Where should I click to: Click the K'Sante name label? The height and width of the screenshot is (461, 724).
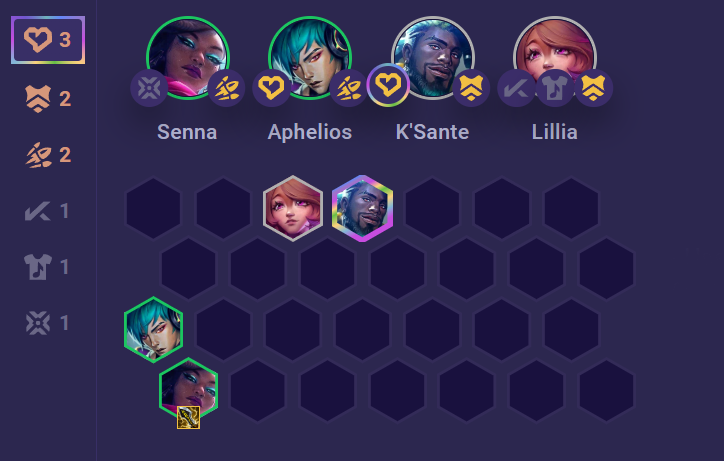tap(432, 132)
